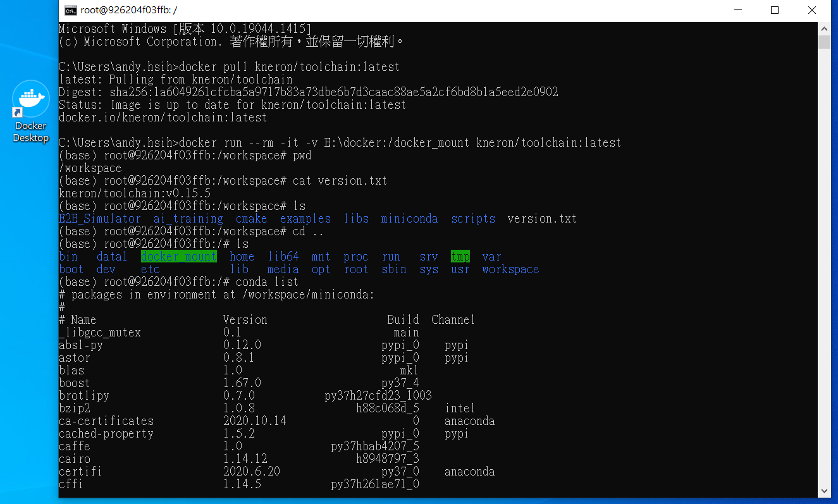Click the 'cat version.txt' command text
The image size is (838, 504).
coord(340,180)
